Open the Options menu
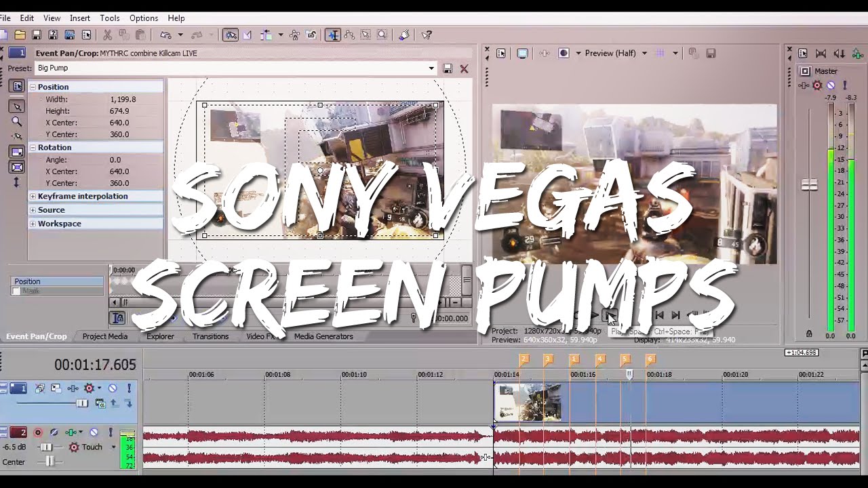This screenshot has height=488, width=868. 143,18
